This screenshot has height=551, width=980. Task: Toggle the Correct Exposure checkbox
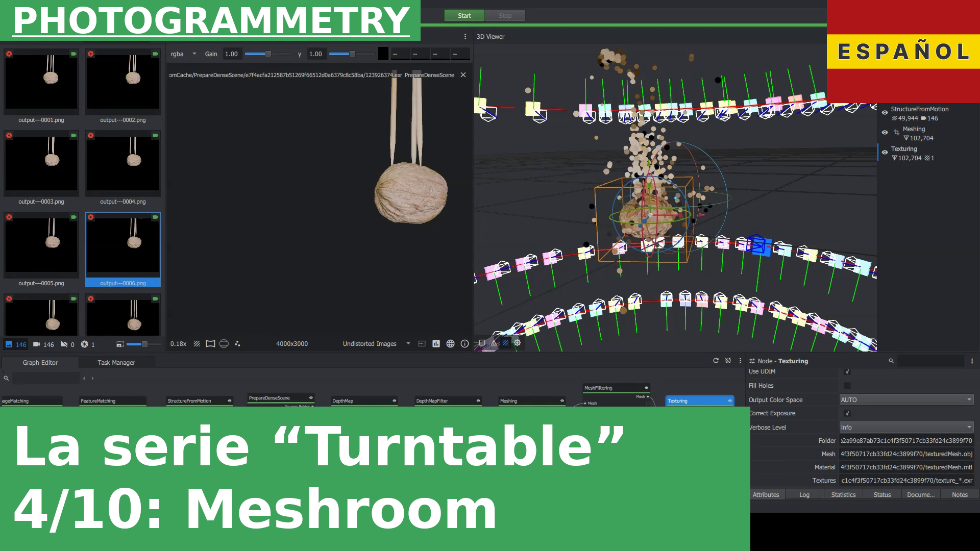[x=847, y=413]
